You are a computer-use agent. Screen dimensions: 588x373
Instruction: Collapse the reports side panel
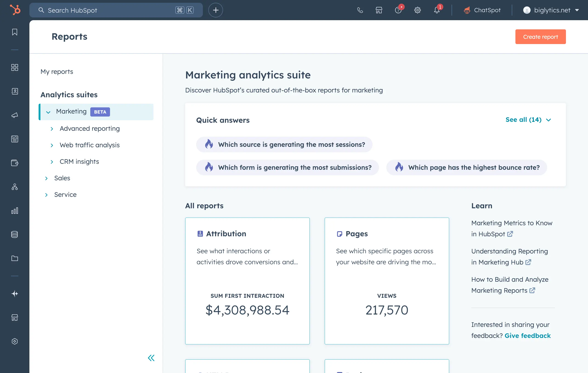(x=151, y=358)
